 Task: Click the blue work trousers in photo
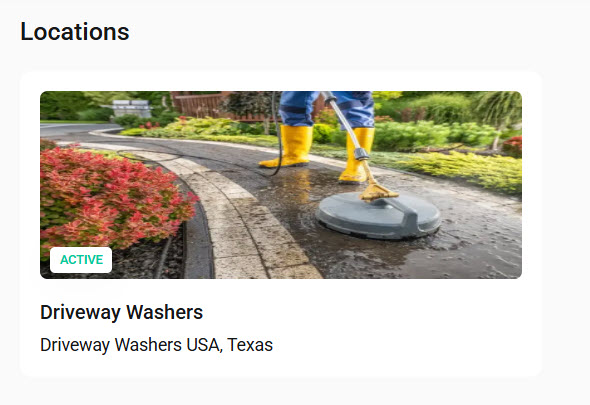click(x=326, y=109)
